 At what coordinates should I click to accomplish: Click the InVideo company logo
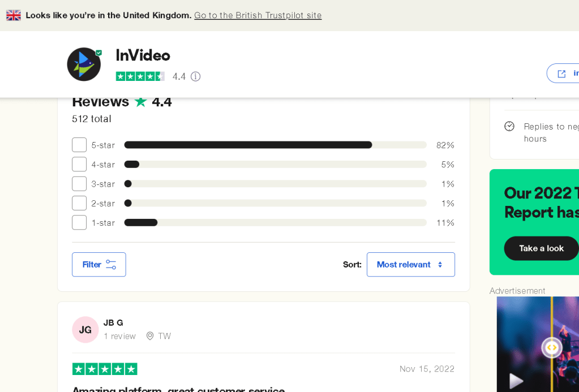[84, 64]
